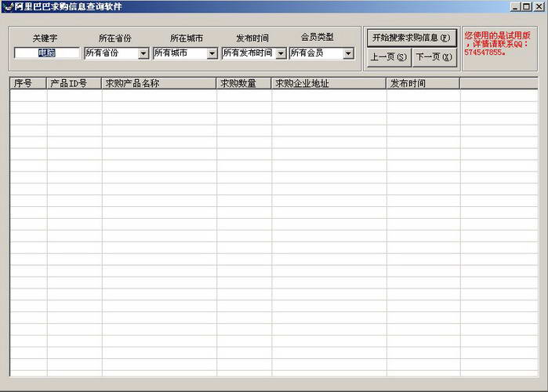
Task: Click the 求购产品名称 column header
Action: pyautogui.click(x=158, y=83)
